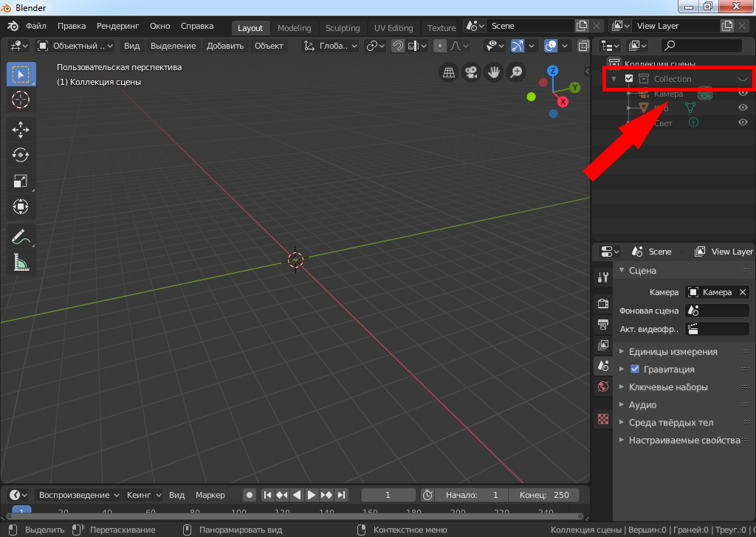
Task: Click the red X axis on the navigation gizmo
Action: click(563, 102)
